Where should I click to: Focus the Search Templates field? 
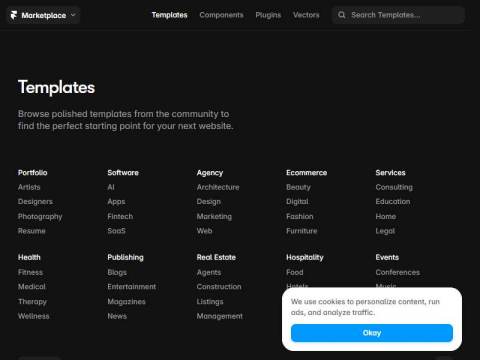tap(398, 15)
